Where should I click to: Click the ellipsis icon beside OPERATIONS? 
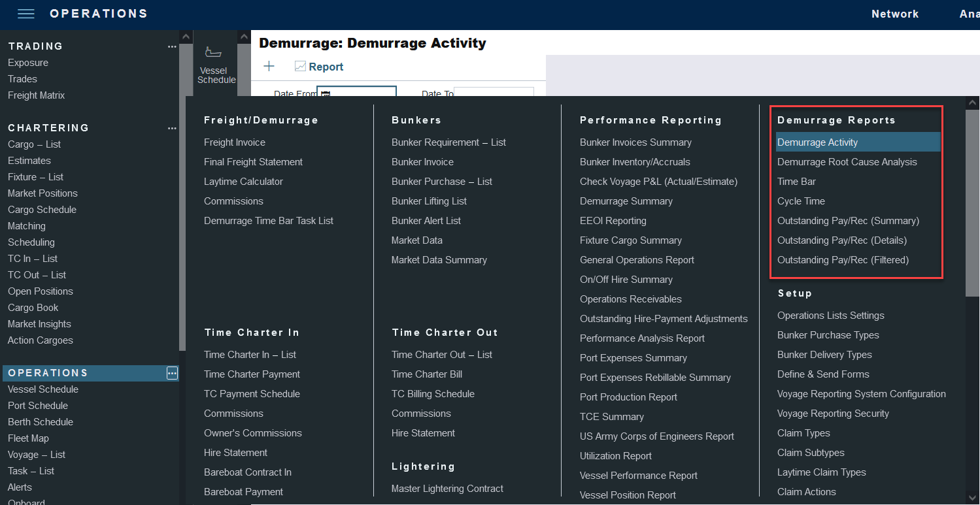pyautogui.click(x=172, y=373)
